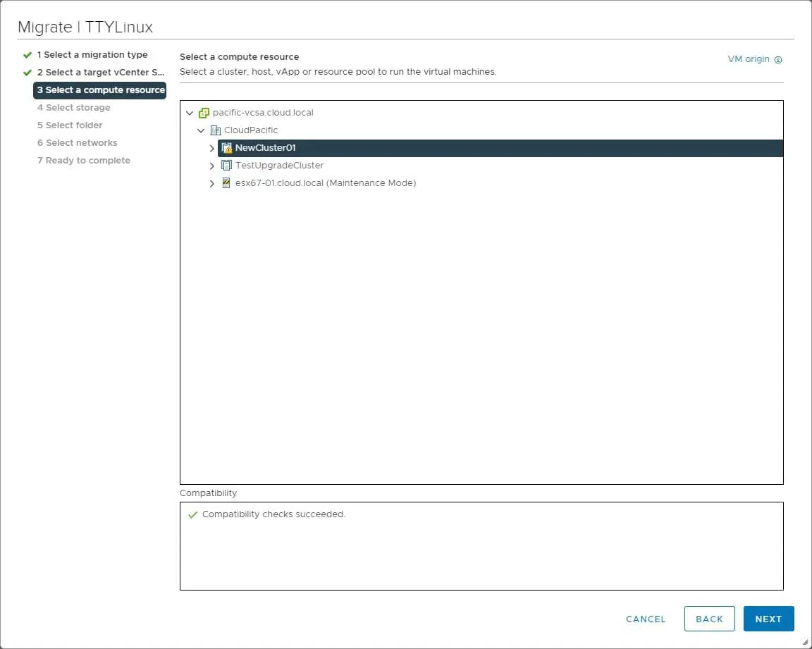Open step 7 Ready to complete
Viewport: 812px width, 649px height.
[x=83, y=161]
